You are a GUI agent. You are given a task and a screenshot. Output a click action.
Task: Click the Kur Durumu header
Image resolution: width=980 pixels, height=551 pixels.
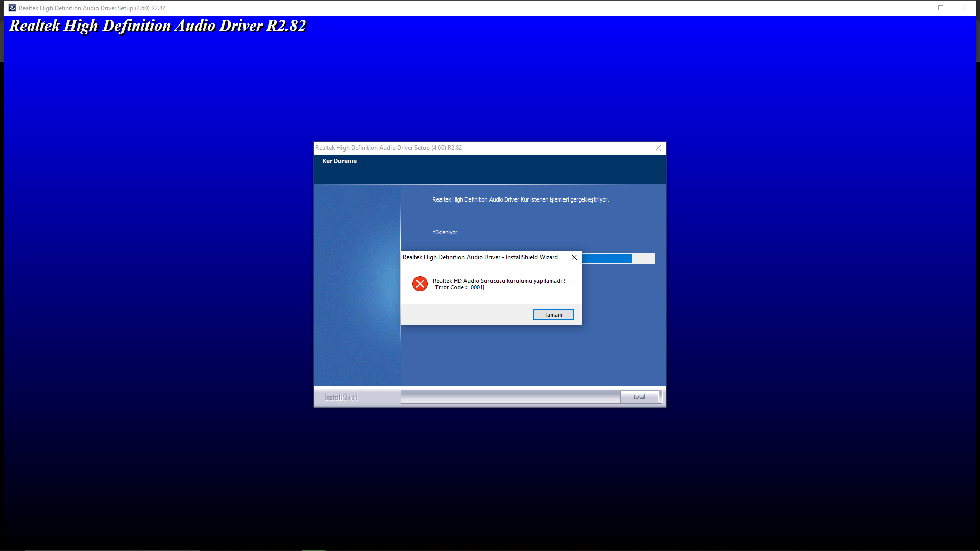339,161
